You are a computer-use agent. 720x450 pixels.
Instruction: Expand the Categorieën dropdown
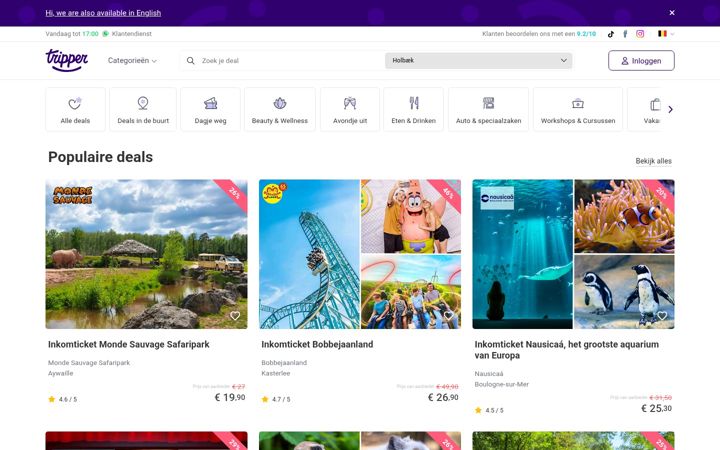pos(132,61)
